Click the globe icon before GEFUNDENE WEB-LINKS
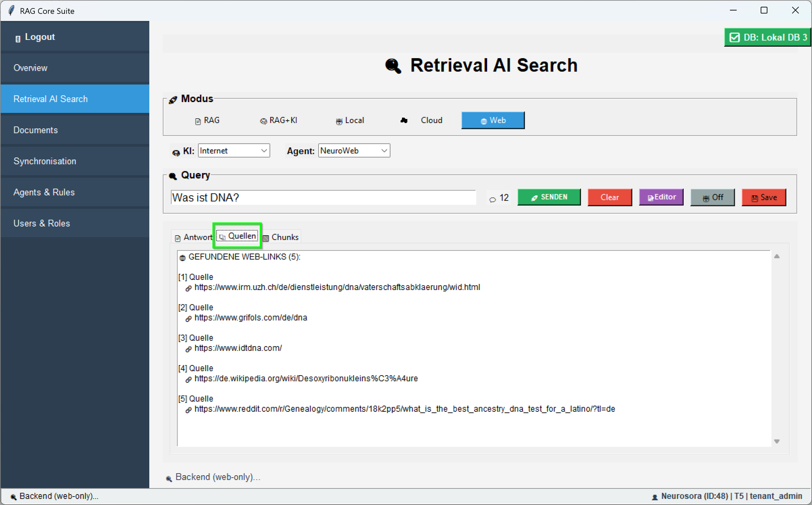Image resolution: width=812 pixels, height=505 pixels. (182, 258)
